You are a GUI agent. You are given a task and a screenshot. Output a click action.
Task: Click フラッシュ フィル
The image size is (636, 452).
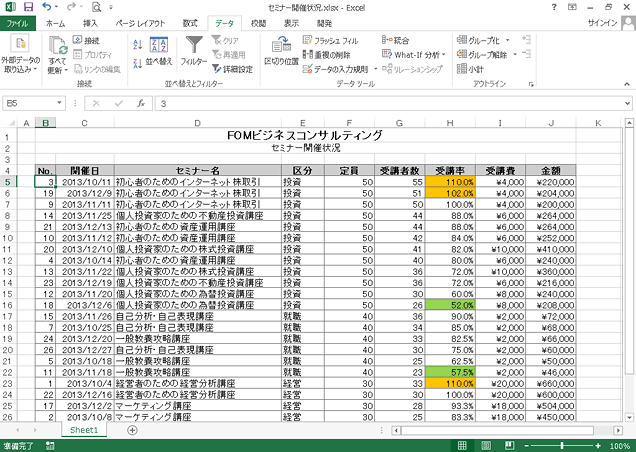(330, 40)
